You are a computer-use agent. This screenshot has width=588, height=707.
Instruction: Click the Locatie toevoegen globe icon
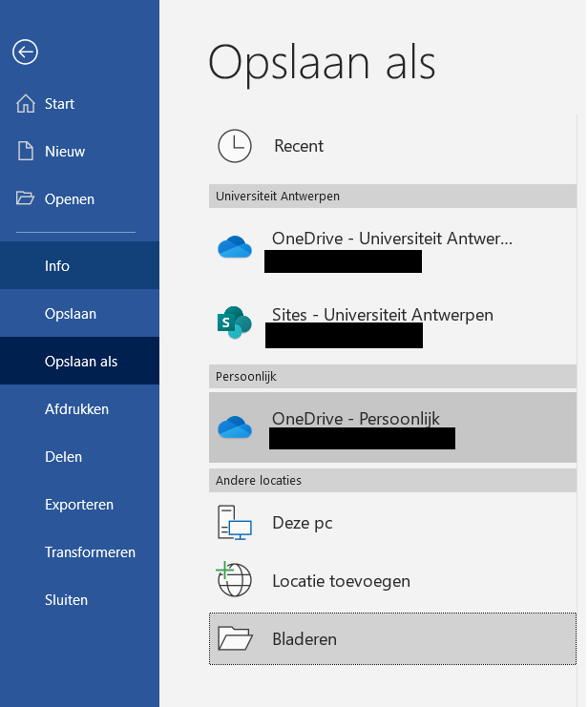point(234,579)
